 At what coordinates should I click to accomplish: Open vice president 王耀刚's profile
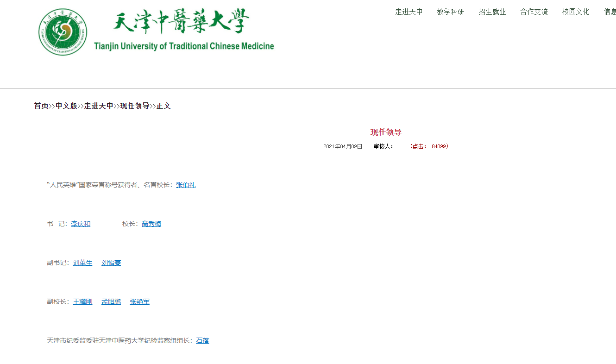(x=82, y=302)
